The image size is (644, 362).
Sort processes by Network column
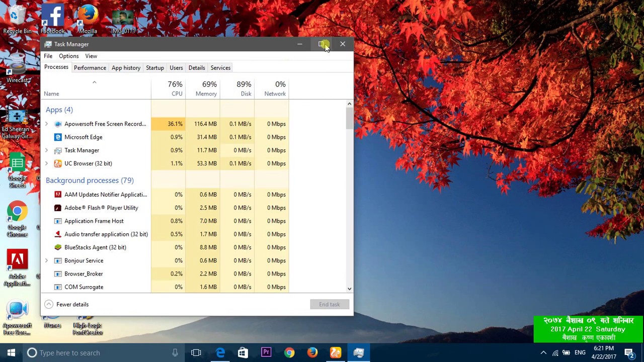point(272,88)
